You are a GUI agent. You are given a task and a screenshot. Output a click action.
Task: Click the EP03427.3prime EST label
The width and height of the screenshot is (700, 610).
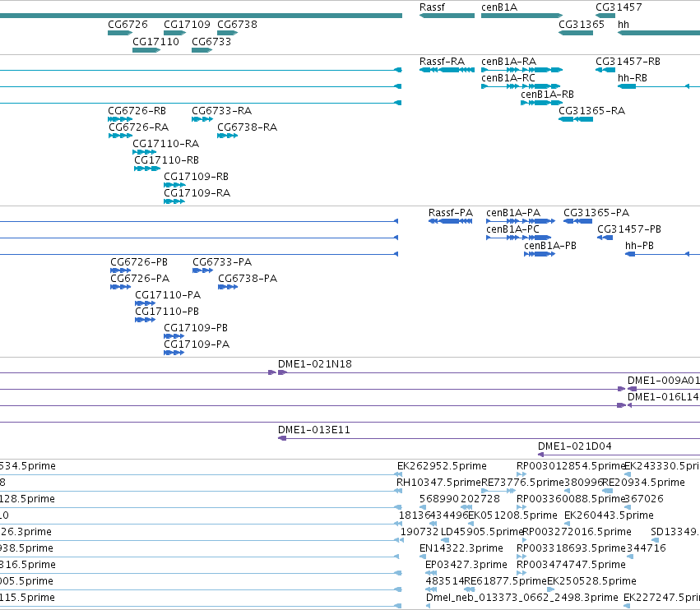click(x=466, y=565)
